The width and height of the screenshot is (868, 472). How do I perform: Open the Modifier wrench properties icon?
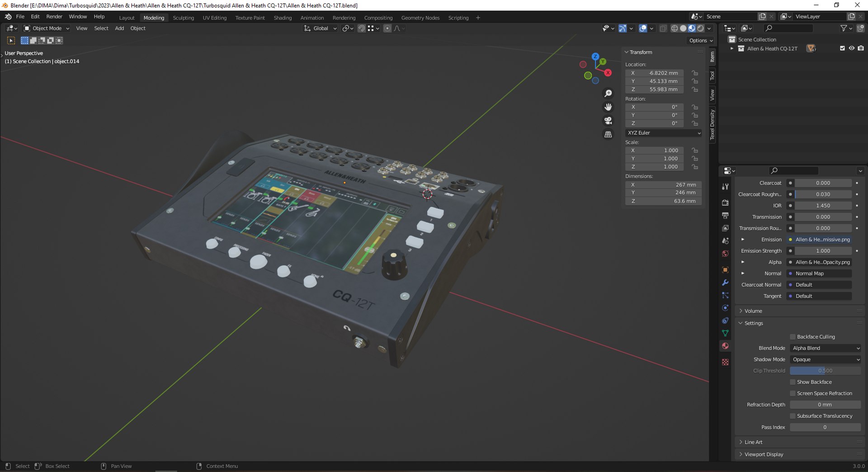pyautogui.click(x=725, y=283)
